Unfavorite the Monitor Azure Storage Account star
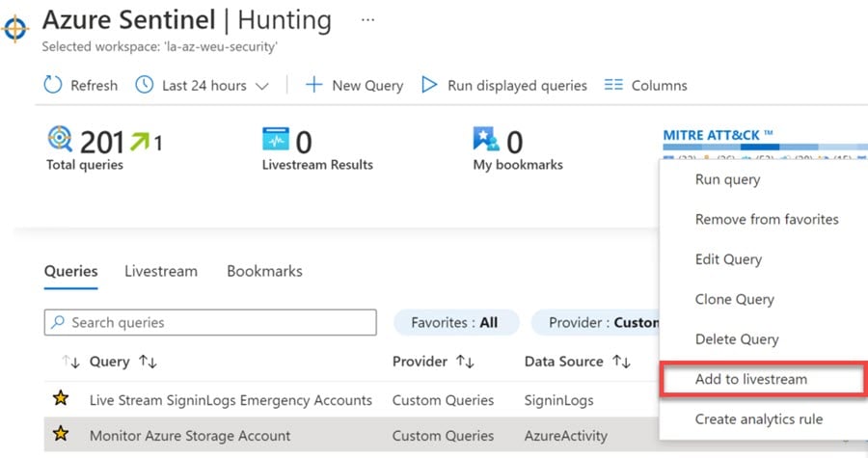The height and width of the screenshot is (458, 868). click(61, 434)
